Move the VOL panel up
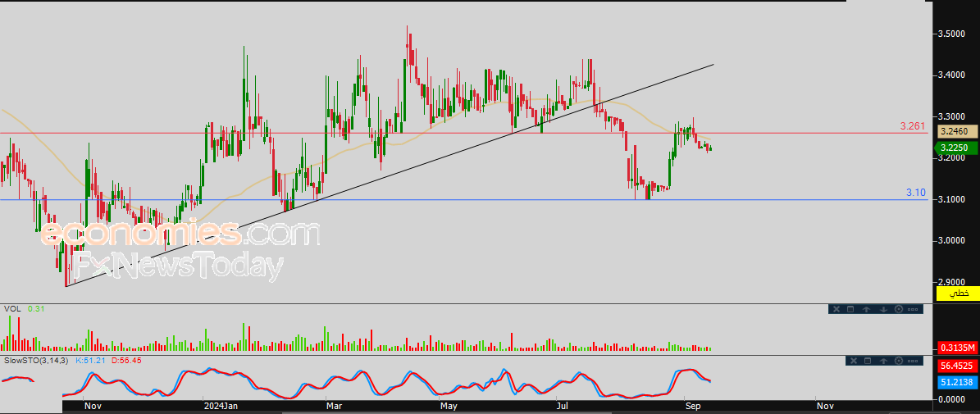 tap(866, 309)
